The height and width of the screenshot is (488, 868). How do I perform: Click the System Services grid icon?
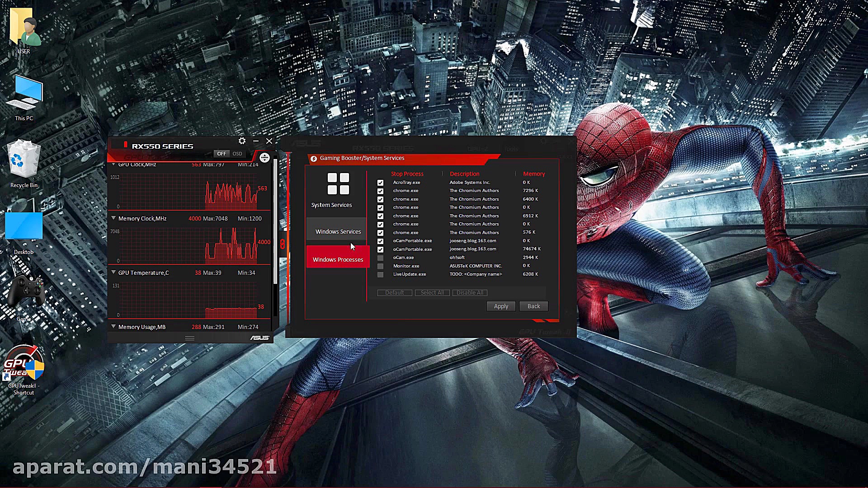point(338,183)
